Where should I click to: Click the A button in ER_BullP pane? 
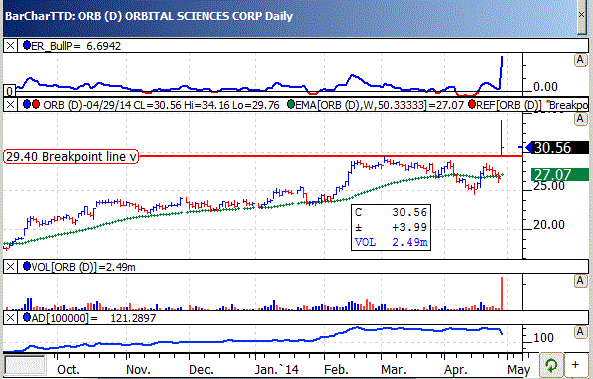pos(580,60)
